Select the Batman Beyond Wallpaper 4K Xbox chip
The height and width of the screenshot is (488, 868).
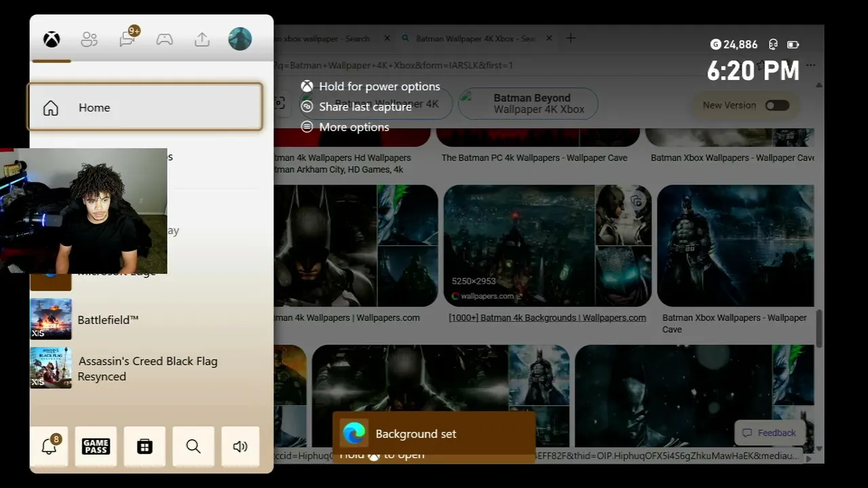tap(529, 104)
